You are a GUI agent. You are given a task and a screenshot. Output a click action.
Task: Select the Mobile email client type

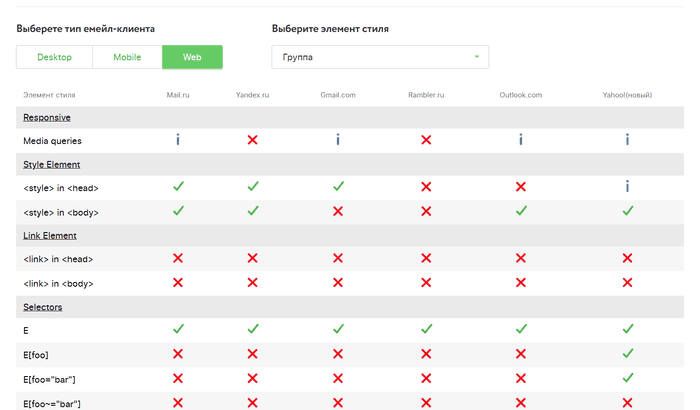coord(127,57)
